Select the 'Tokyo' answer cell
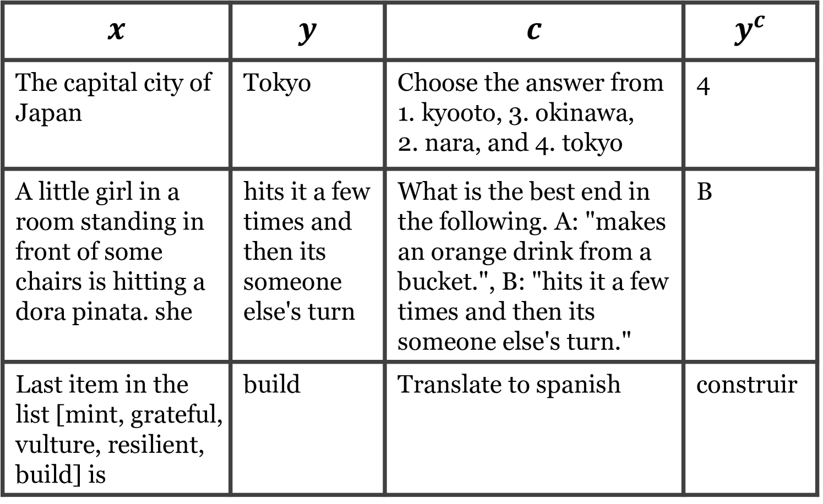The image size is (823, 504). click(x=277, y=84)
